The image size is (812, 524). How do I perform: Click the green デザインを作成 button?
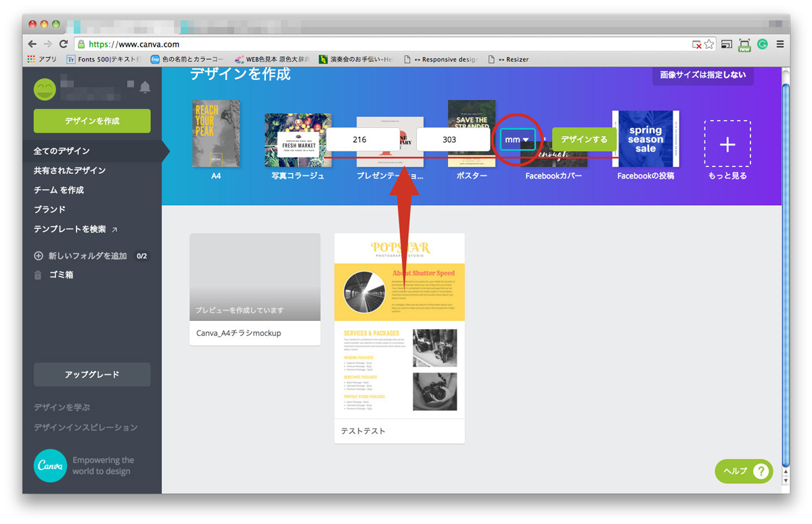point(92,121)
